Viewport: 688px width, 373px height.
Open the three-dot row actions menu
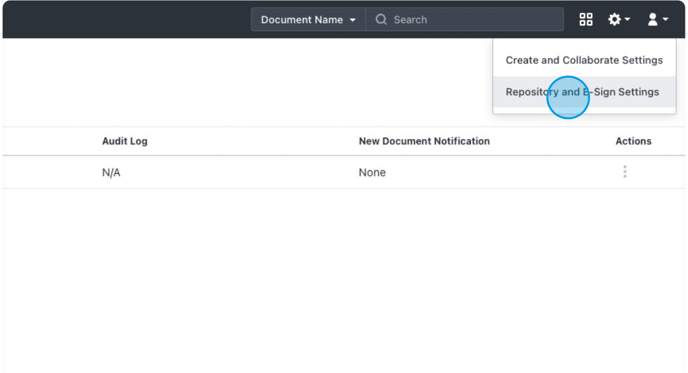coord(625,172)
